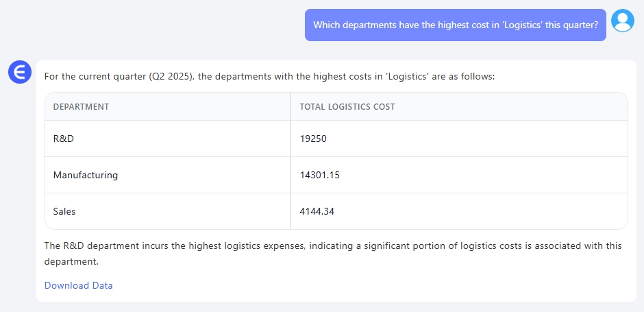Select the 4144.34 cost value
This screenshot has height=312, width=644.
317,211
